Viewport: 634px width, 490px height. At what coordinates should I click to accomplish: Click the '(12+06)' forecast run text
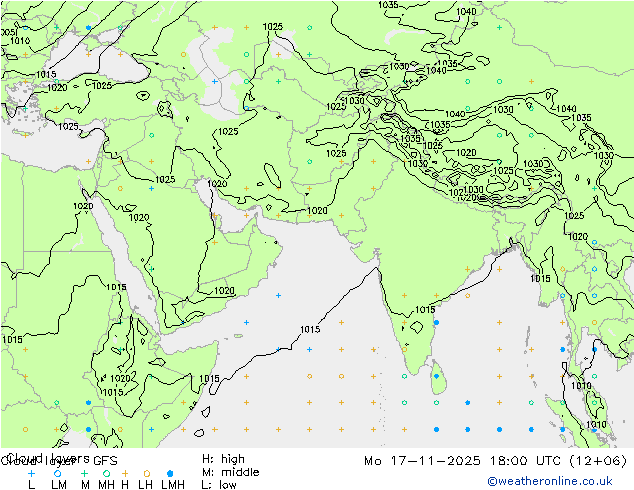point(598,460)
